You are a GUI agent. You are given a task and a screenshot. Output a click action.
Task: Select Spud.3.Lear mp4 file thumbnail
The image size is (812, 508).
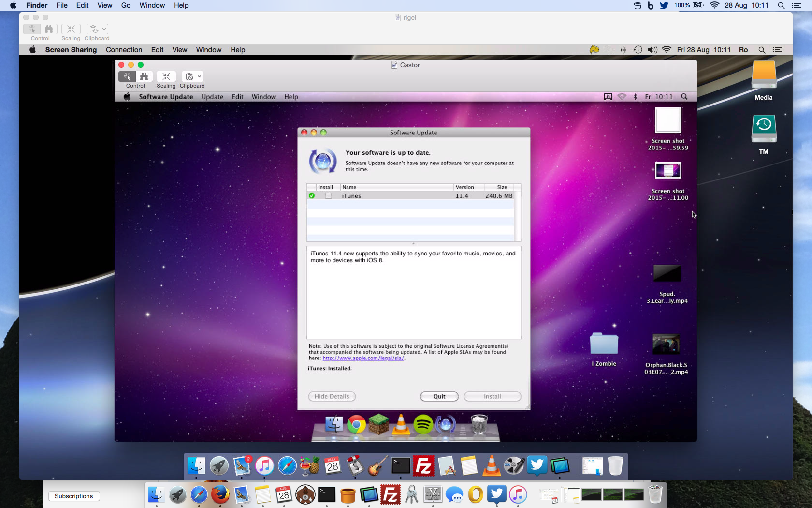point(667,273)
